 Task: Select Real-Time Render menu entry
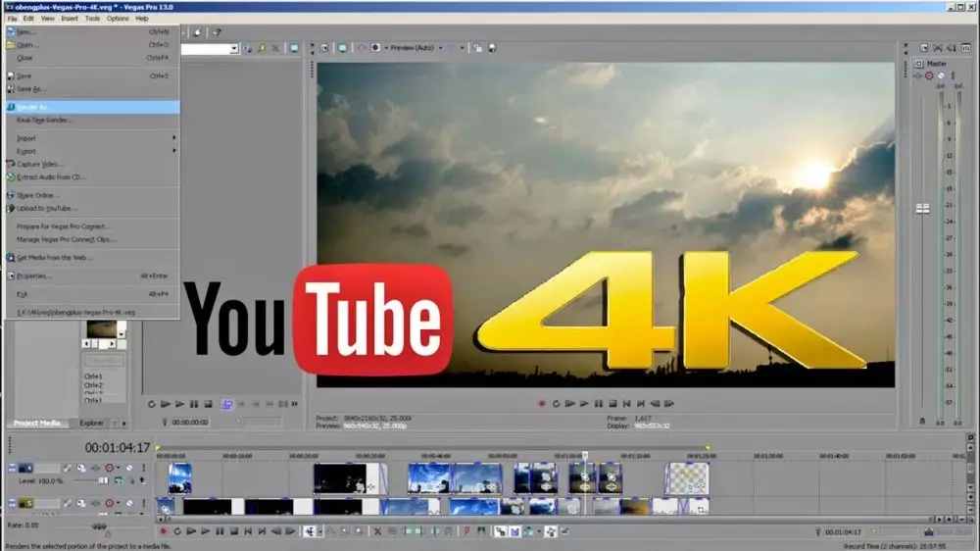pos(92,120)
